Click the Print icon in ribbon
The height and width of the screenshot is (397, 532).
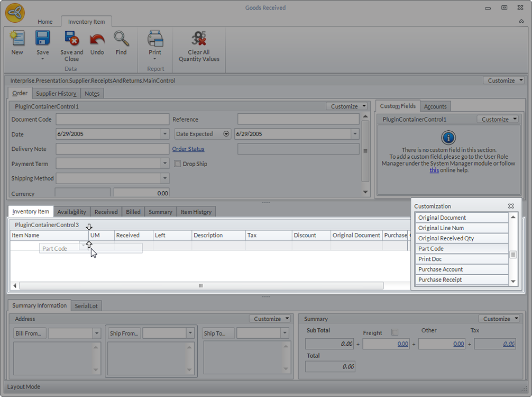155,39
